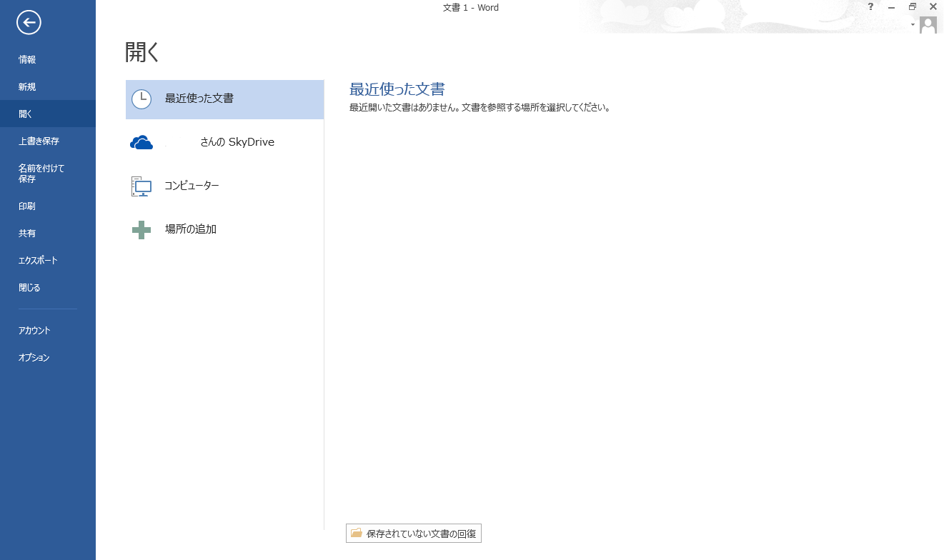Open the 印刷 page
Viewport: 944px width, 560px height.
tap(27, 206)
